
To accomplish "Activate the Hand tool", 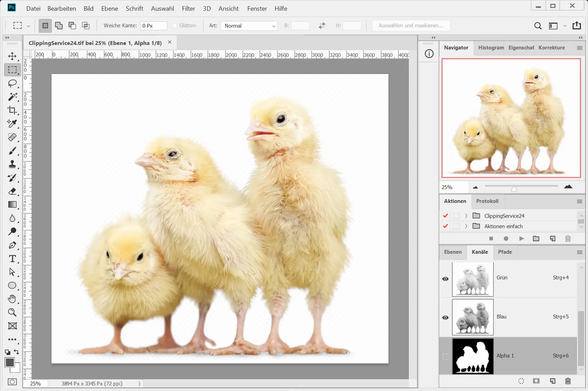I will point(12,299).
